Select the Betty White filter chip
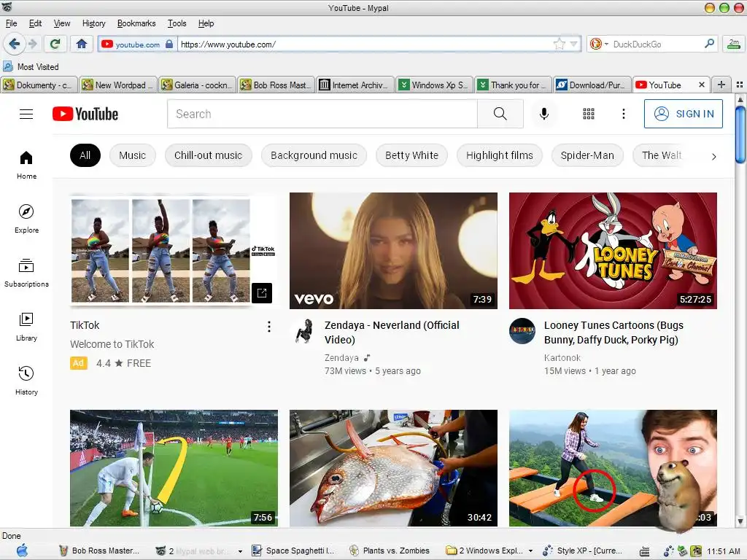The image size is (747, 560). point(411,155)
